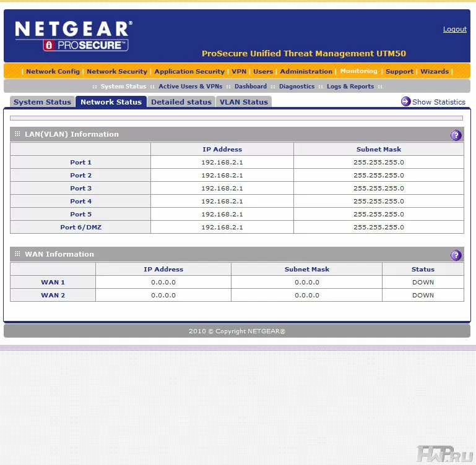Open help for WAN Information section

456,255
